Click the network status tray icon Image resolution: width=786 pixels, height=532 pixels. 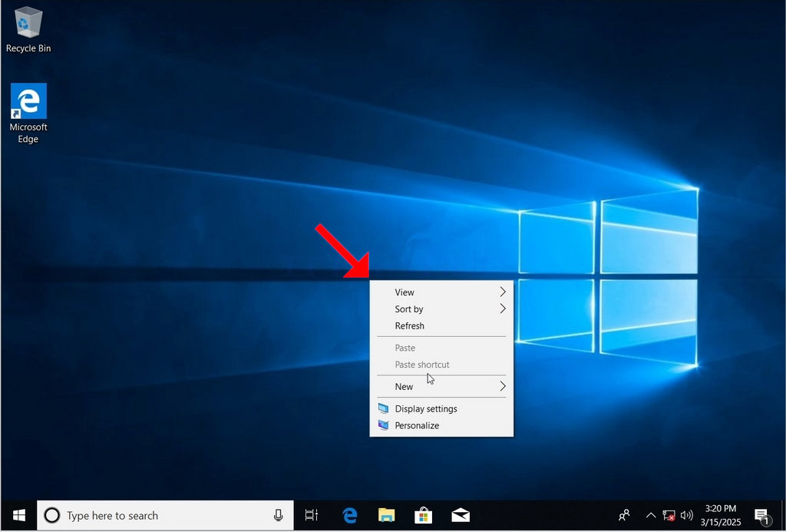pos(669,515)
